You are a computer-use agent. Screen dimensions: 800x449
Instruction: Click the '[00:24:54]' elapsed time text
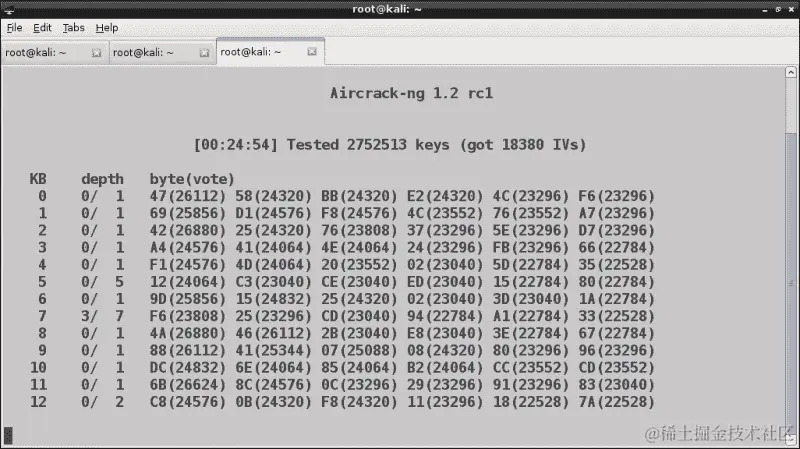pyautogui.click(x=236, y=145)
